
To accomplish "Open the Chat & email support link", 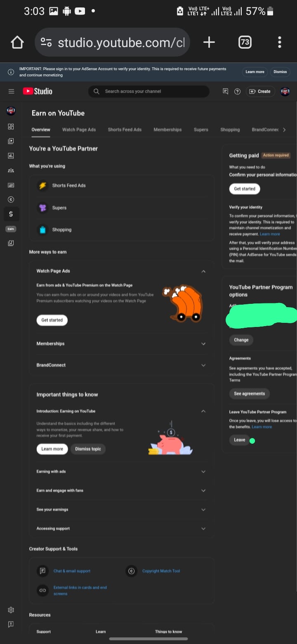I will 72,571.
